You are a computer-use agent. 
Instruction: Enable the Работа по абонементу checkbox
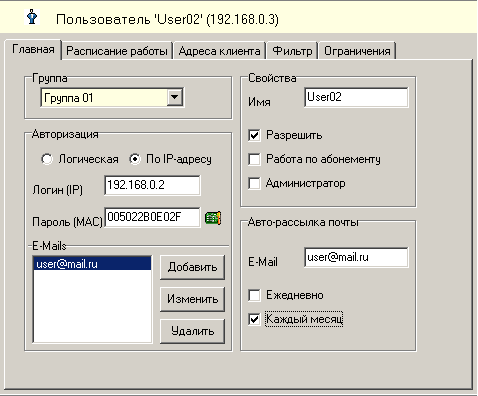[254, 159]
